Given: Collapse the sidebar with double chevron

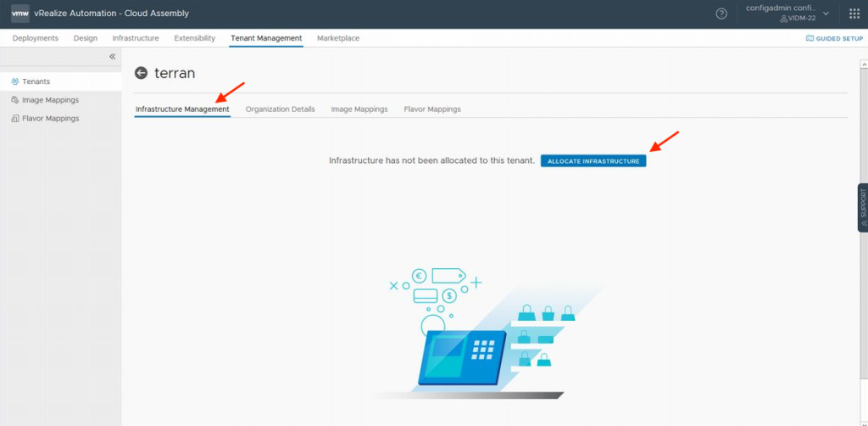Looking at the screenshot, I should [113, 57].
